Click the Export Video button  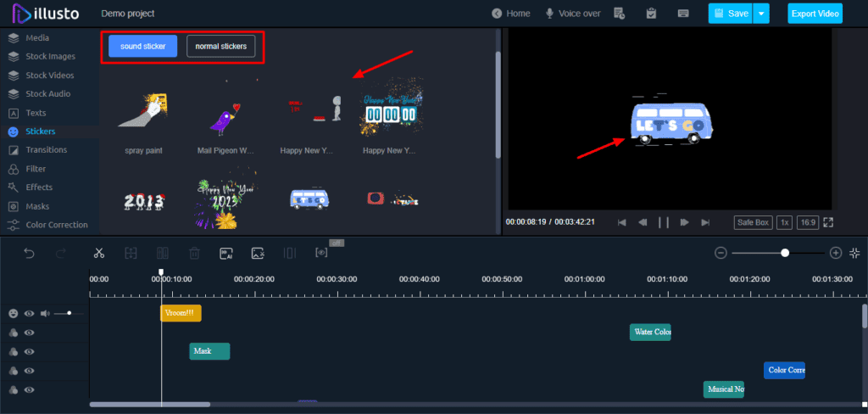pyautogui.click(x=815, y=14)
